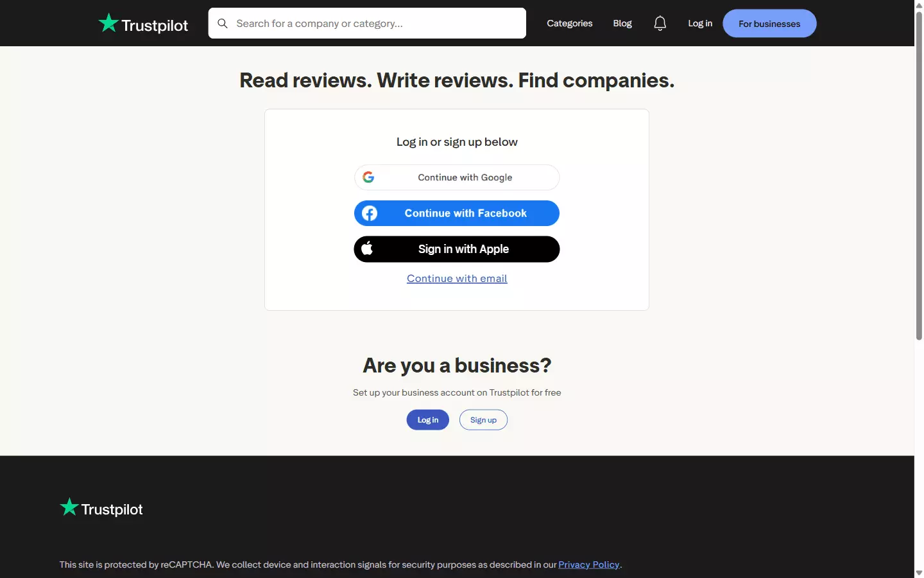The width and height of the screenshot is (924, 578).
Task: Open the For businesses page
Action: tap(769, 23)
